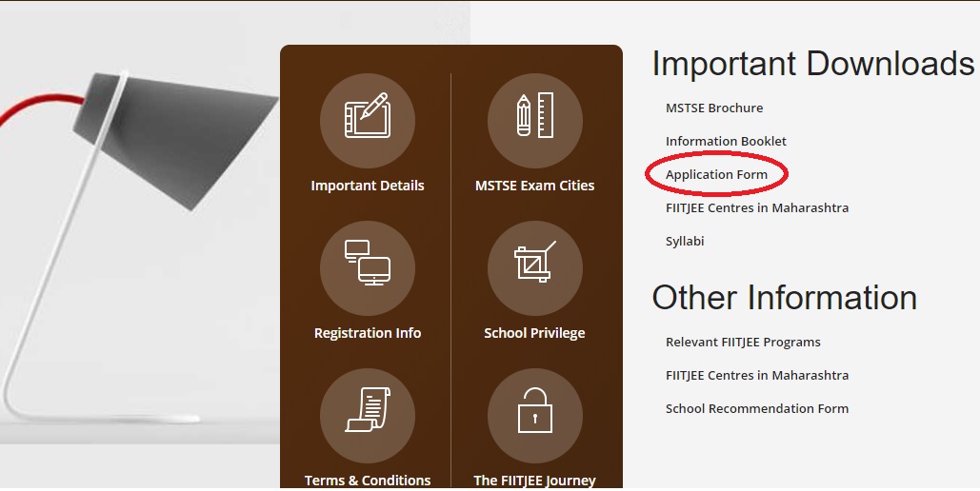Open the Information Booklet link

(726, 142)
